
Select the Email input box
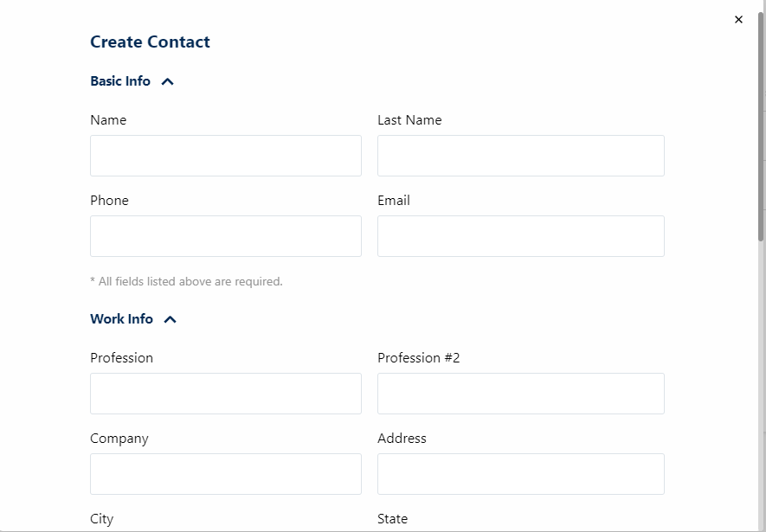(x=521, y=236)
